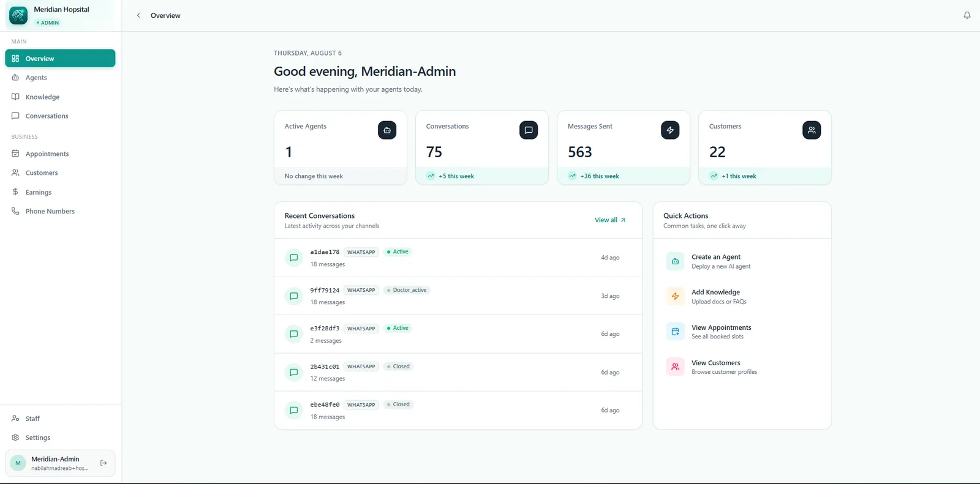Click chat icon for conversation 2b431c01
This screenshot has height=484, width=980.
pos(294,372)
